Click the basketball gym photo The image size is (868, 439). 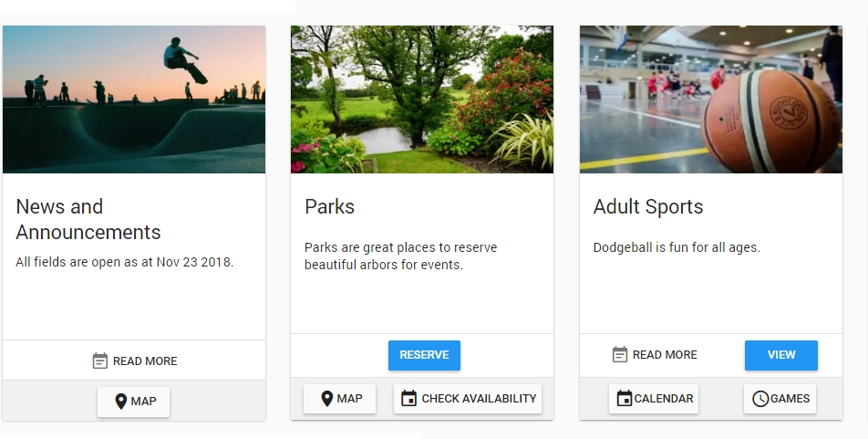pos(710,99)
